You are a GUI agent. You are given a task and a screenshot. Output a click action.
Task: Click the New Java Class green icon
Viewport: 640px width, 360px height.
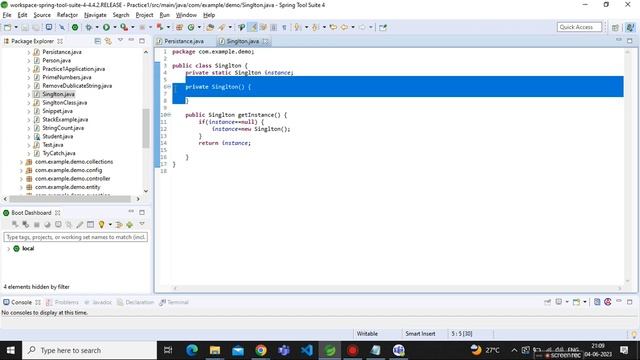(x=191, y=27)
